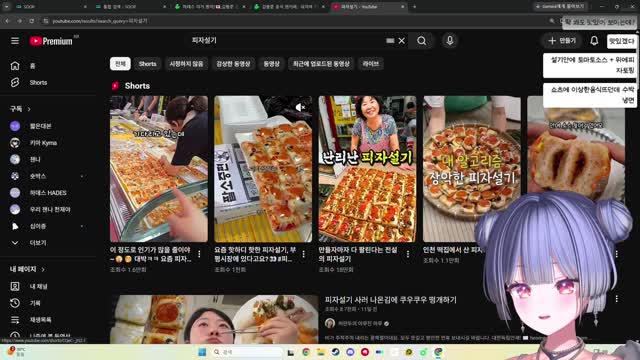Close the 피자설기 - YouTube tab
This screenshot has width=640, height=360.
pos(402,7)
